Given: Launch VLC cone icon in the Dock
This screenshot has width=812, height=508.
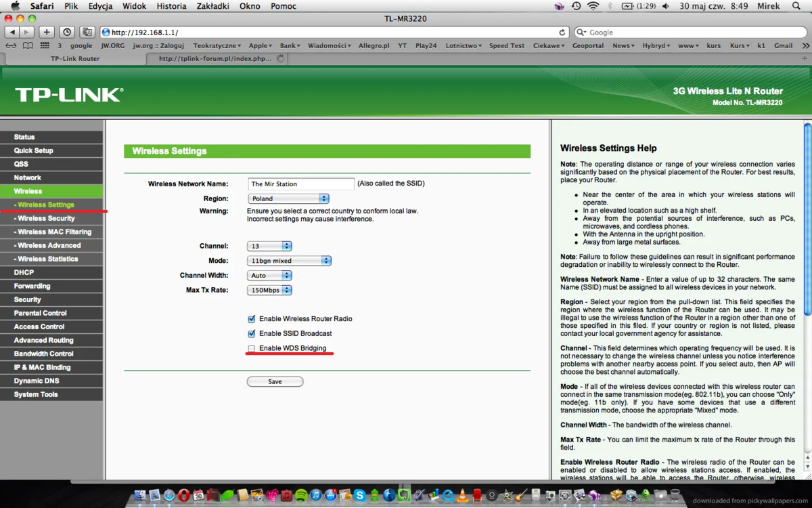Looking at the screenshot, I should [463, 496].
